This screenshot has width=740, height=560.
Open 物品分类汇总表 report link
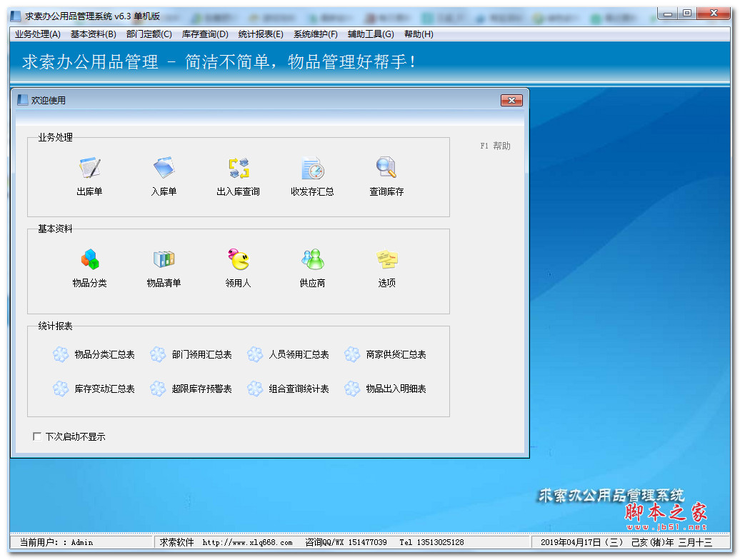(x=105, y=354)
